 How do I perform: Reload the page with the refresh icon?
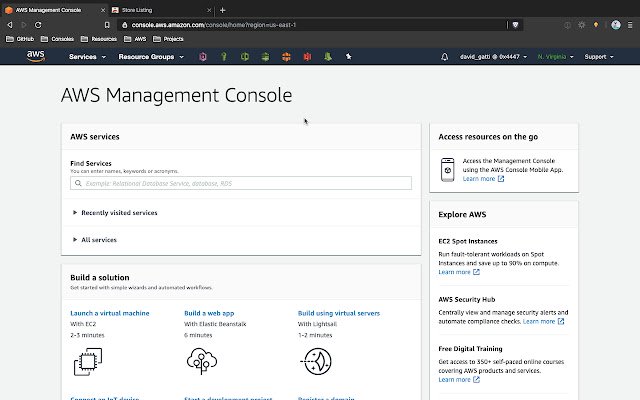pyautogui.click(x=38, y=25)
